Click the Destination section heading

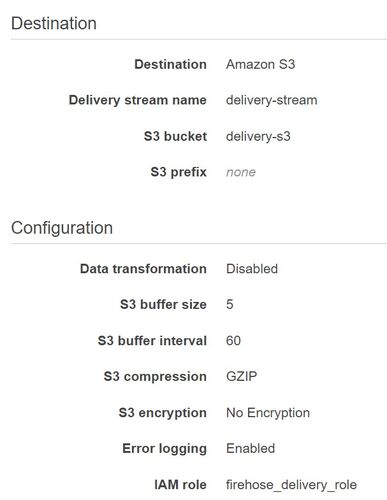coord(54,24)
